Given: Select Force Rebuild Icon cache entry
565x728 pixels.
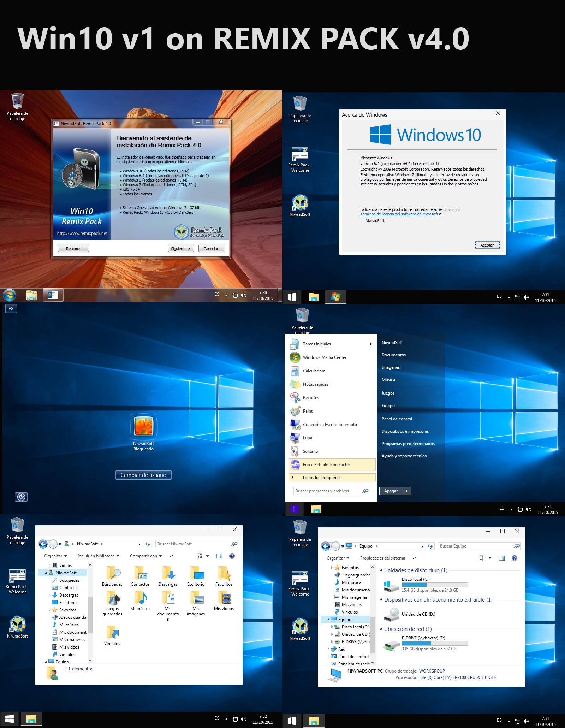Looking at the screenshot, I should [326, 464].
